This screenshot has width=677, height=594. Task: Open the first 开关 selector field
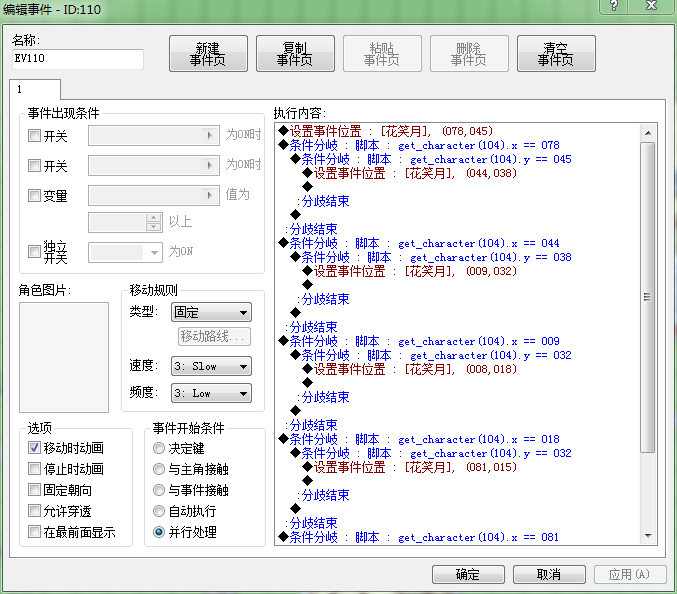click(154, 136)
